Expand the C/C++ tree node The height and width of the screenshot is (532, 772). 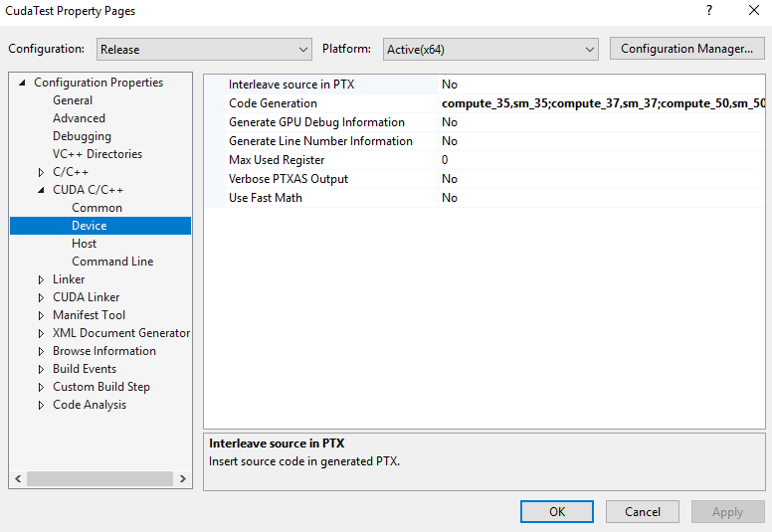42,172
